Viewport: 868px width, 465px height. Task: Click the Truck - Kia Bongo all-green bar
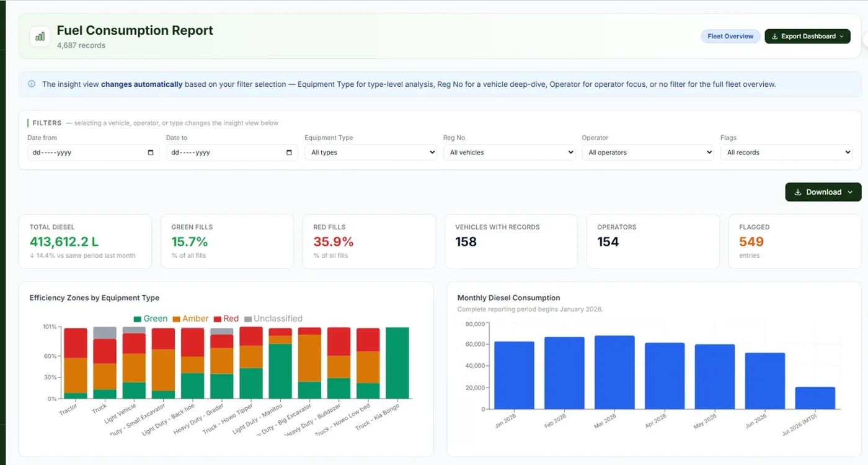397,363
